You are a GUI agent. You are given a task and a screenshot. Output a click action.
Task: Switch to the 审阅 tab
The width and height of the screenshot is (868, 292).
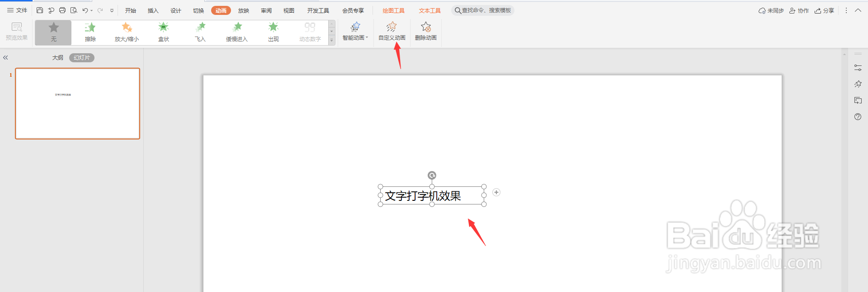(266, 10)
